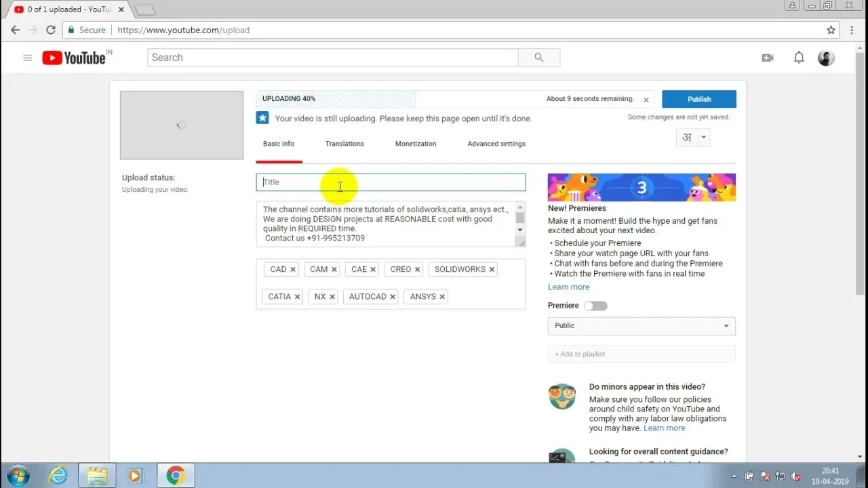Follow the Premieres Learn more link
868x488 pixels.
point(568,287)
